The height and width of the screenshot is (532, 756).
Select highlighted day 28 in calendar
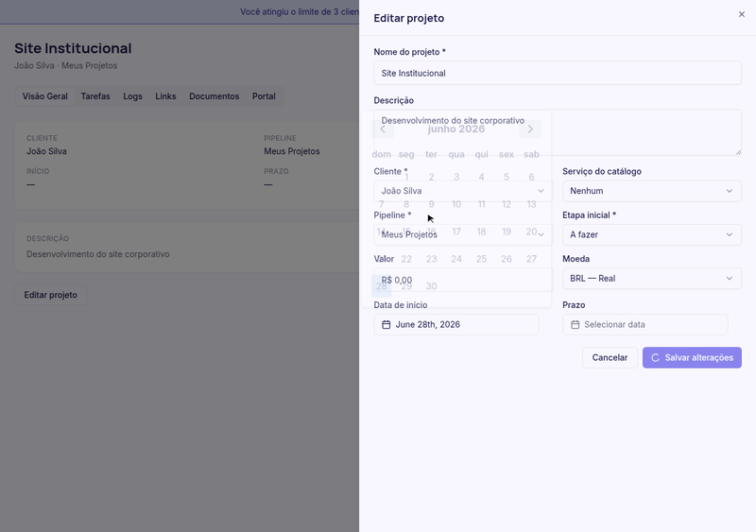pyautogui.click(x=382, y=286)
